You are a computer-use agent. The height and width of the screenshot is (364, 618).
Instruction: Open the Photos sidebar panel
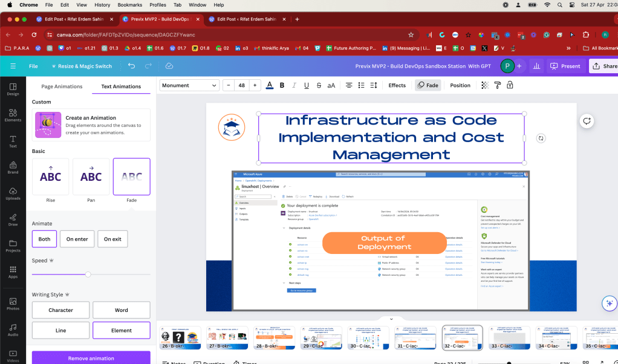tap(13, 304)
